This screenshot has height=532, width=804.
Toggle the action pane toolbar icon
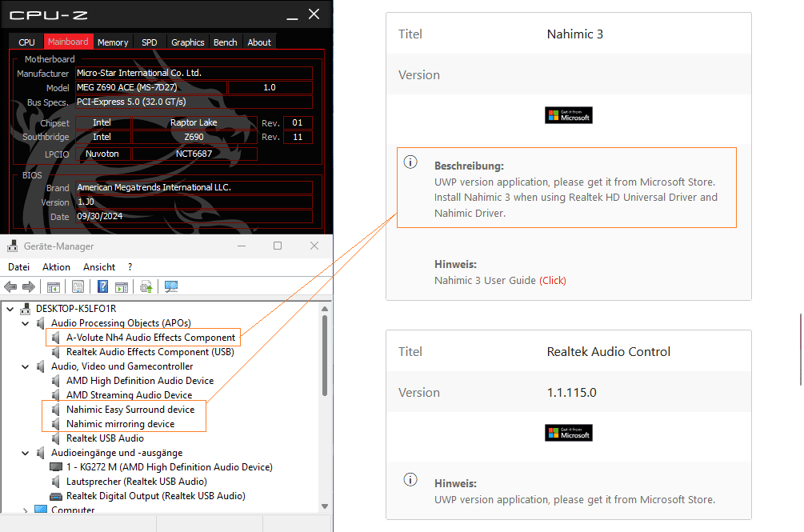coord(122,287)
